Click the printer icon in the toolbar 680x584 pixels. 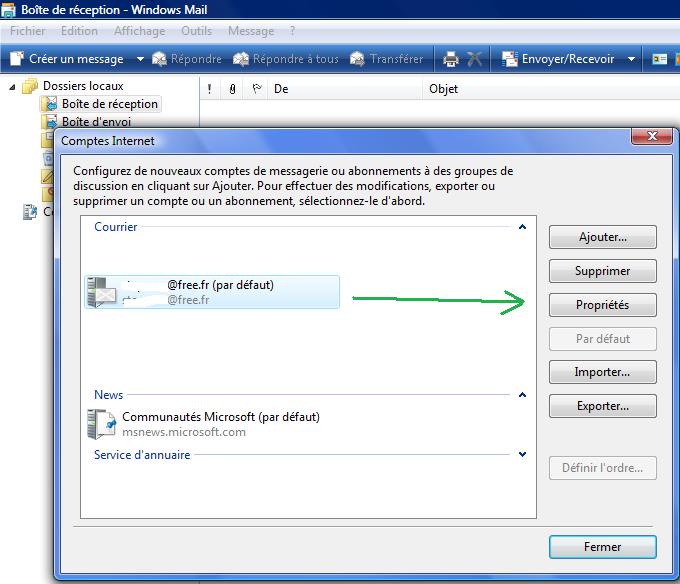(451, 59)
